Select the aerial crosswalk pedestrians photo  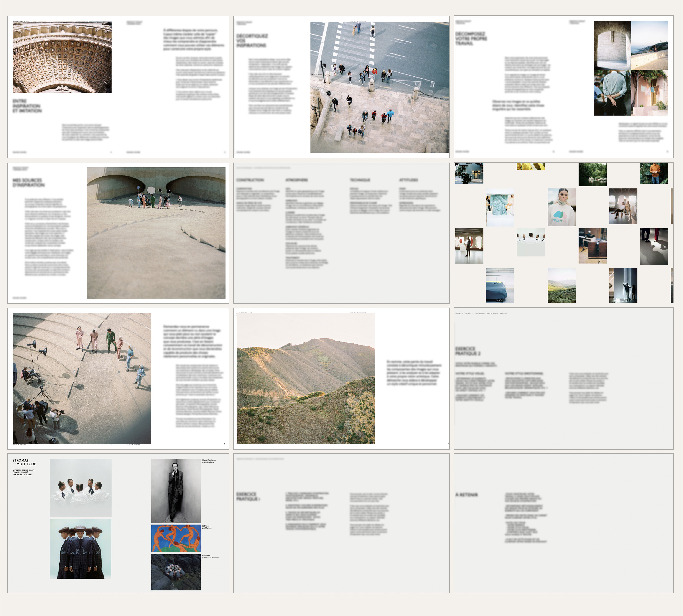click(379, 87)
